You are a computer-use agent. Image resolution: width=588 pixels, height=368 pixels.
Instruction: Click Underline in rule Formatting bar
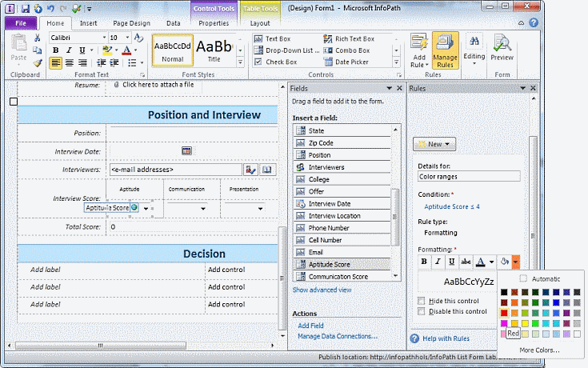coord(451,262)
